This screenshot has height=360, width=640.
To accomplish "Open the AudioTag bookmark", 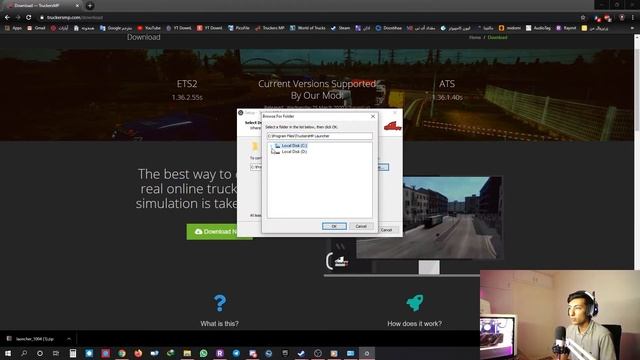I will tap(538, 28).
